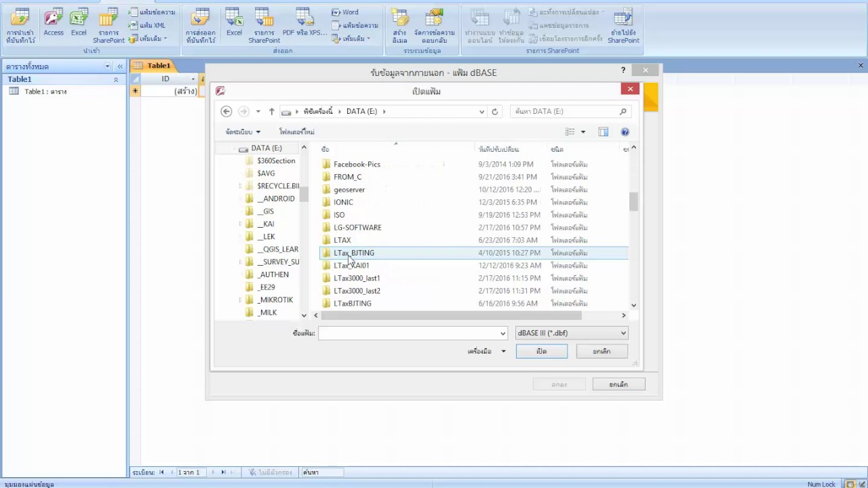Refresh the DATA (E:) folder listing

tap(494, 111)
